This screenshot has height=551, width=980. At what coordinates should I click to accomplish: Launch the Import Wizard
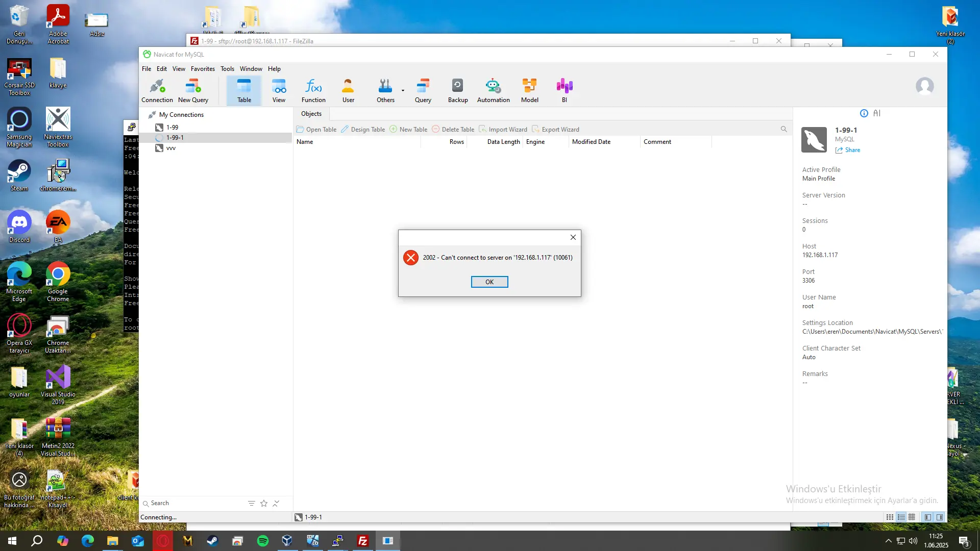point(503,130)
